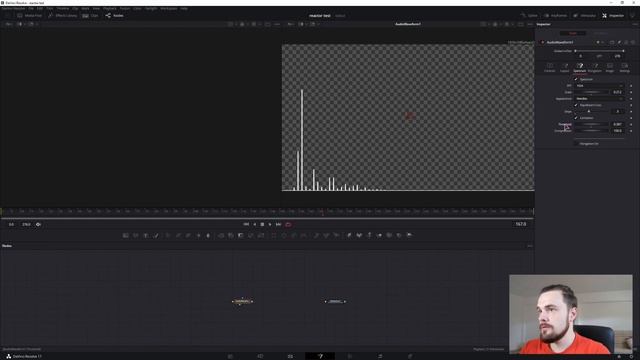Add a Blur node from the toolbar

[208, 236]
